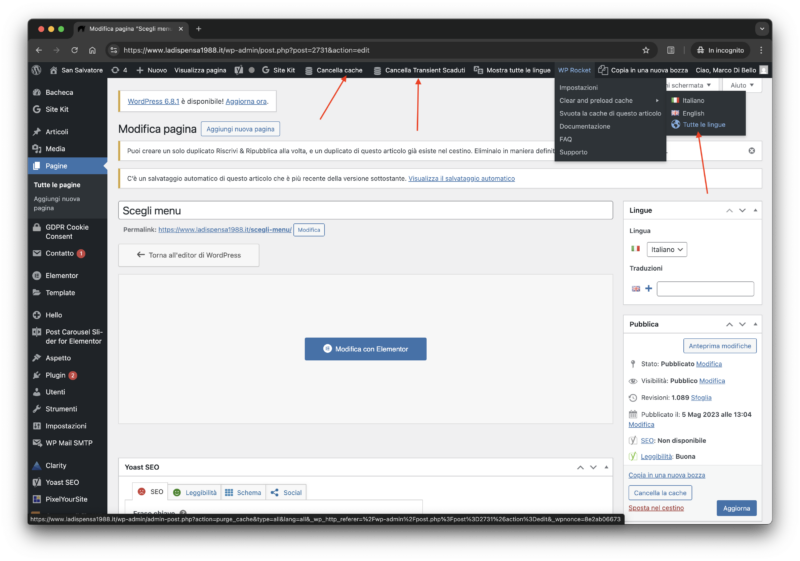Click the English translation input field
The height and width of the screenshot is (561, 800).
pyautogui.click(x=705, y=289)
